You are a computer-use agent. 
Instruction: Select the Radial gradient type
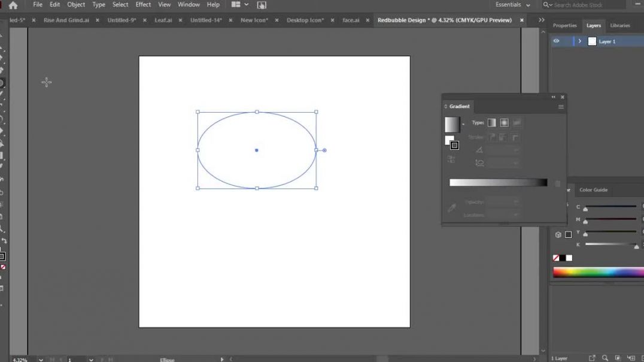(504, 122)
